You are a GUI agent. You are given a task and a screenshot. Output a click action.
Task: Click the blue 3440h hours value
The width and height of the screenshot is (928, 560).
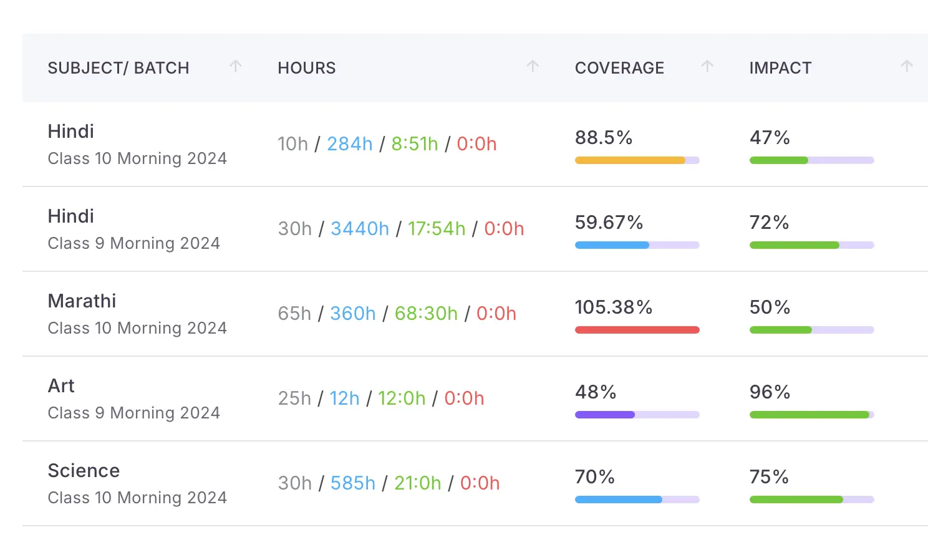point(360,229)
